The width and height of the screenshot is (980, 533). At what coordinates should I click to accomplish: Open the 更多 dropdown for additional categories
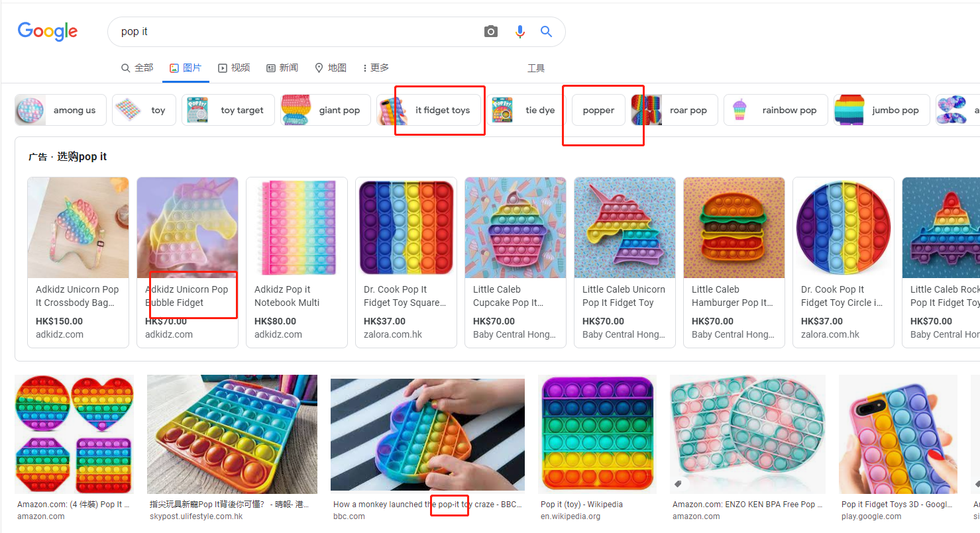(376, 67)
